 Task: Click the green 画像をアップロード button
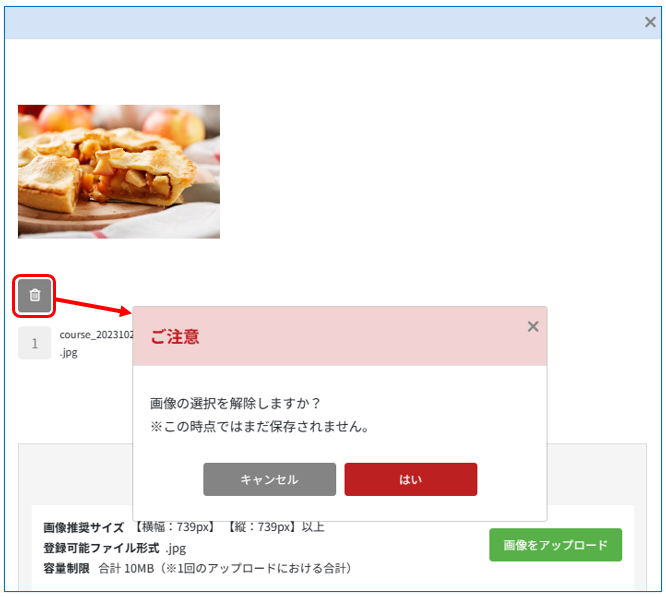pyautogui.click(x=555, y=545)
